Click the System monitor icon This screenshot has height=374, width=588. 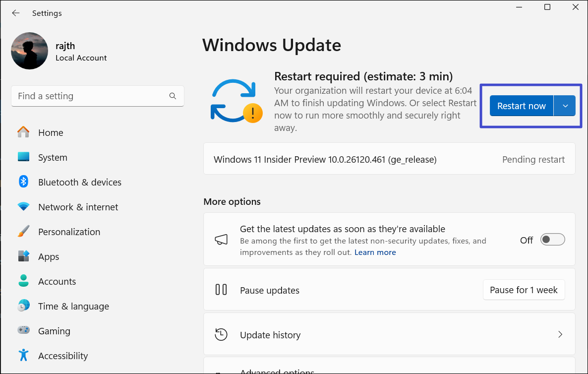(x=23, y=157)
